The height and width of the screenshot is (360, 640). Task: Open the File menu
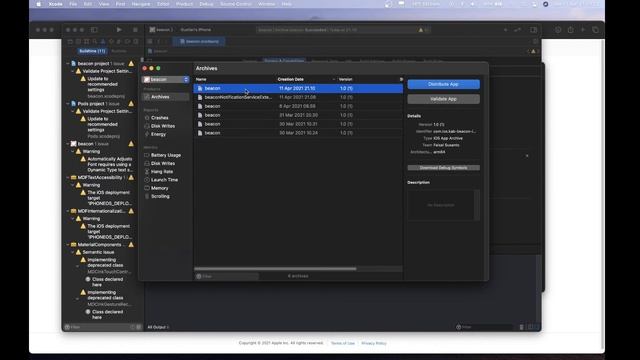tap(73, 4)
